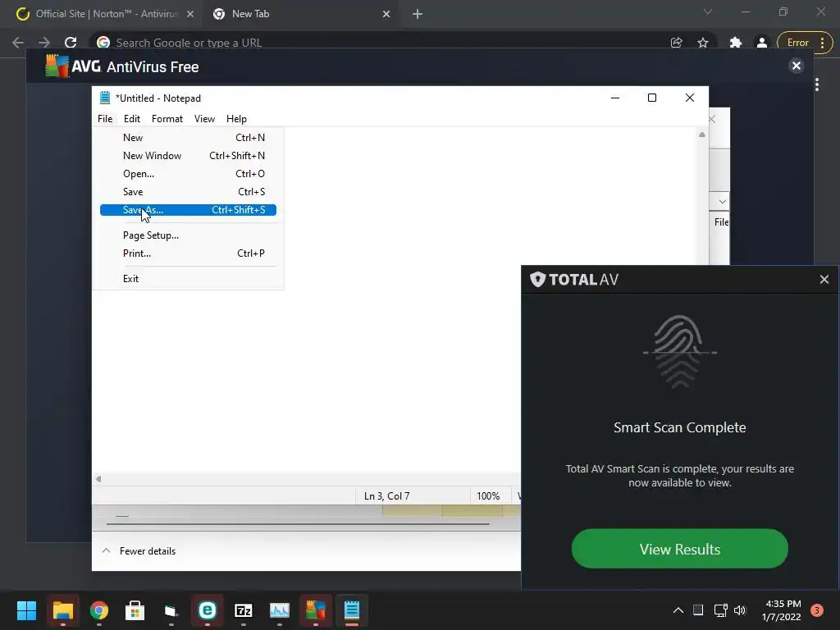Close the Total AV notification
840x630 pixels.
coord(824,279)
